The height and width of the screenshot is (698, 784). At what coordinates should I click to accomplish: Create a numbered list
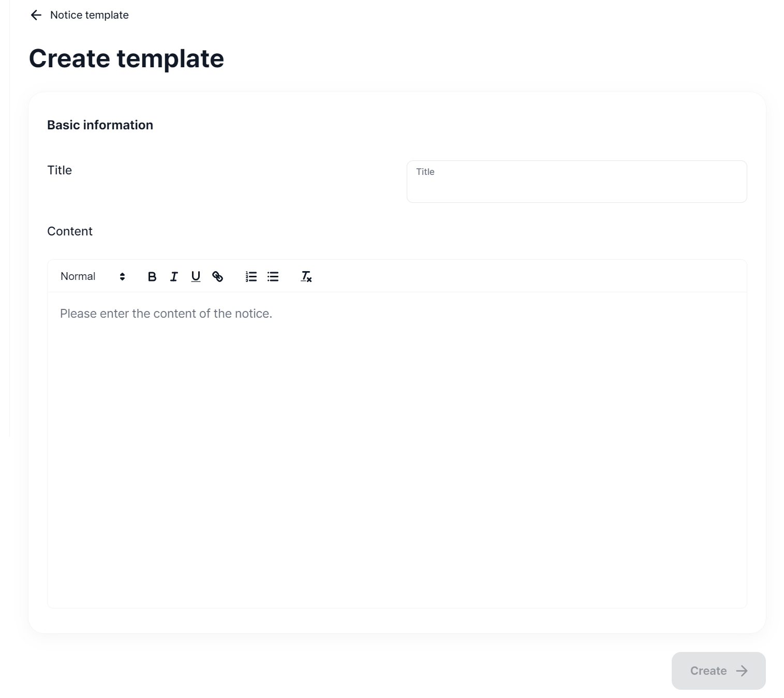pos(250,276)
